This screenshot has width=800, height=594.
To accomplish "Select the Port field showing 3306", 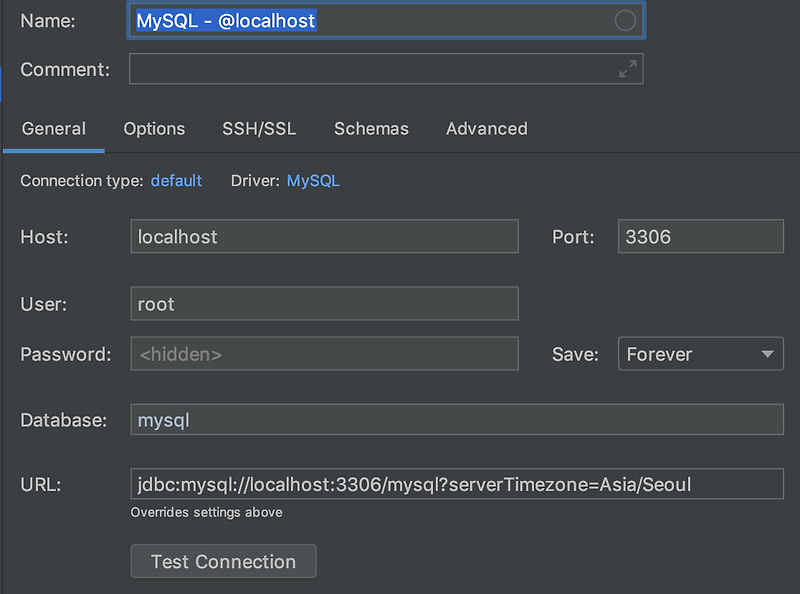I will point(700,237).
